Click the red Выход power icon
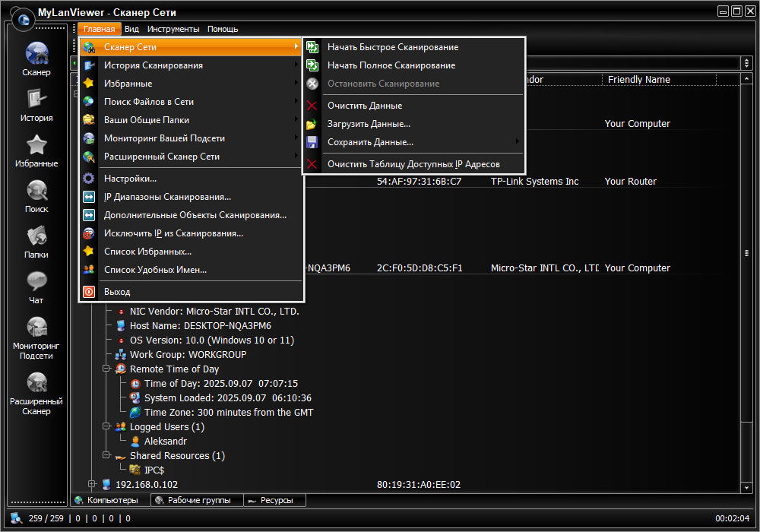This screenshot has width=760, height=532. click(x=89, y=292)
